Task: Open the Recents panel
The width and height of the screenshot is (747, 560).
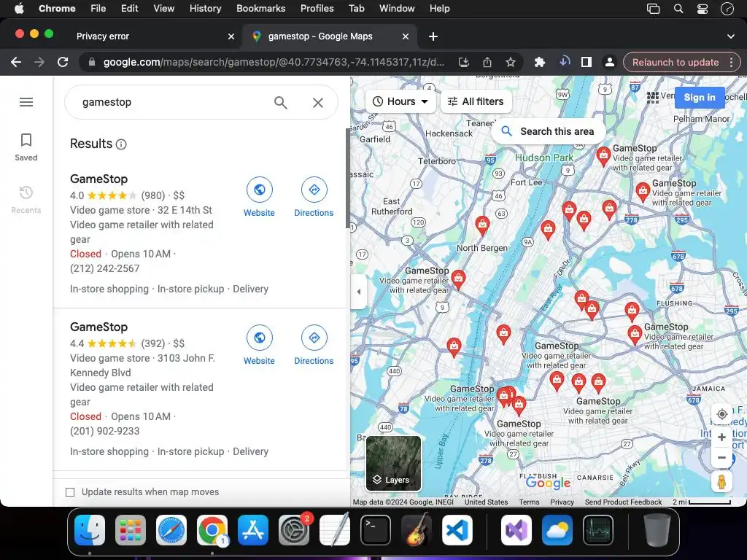Action: point(26,200)
